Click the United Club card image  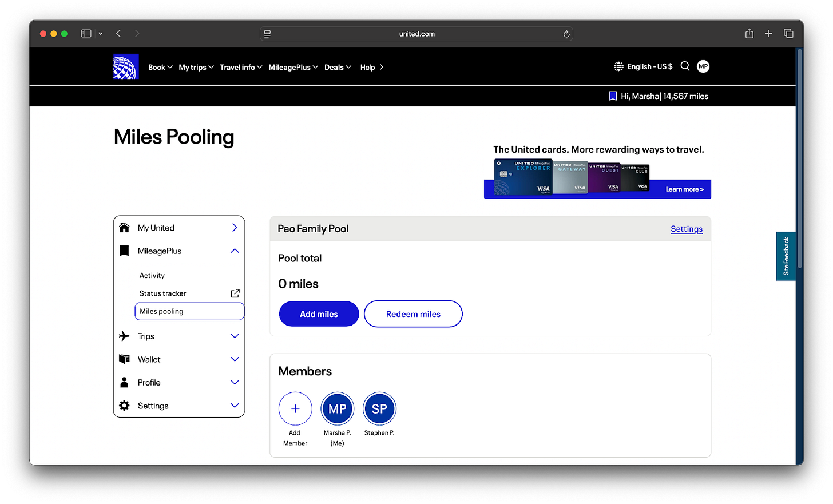tap(635, 178)
